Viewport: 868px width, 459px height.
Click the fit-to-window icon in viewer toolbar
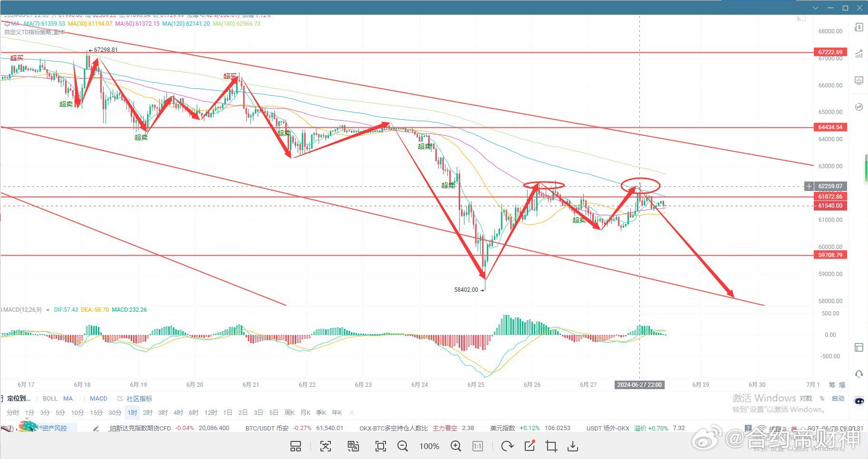(381, 446)
